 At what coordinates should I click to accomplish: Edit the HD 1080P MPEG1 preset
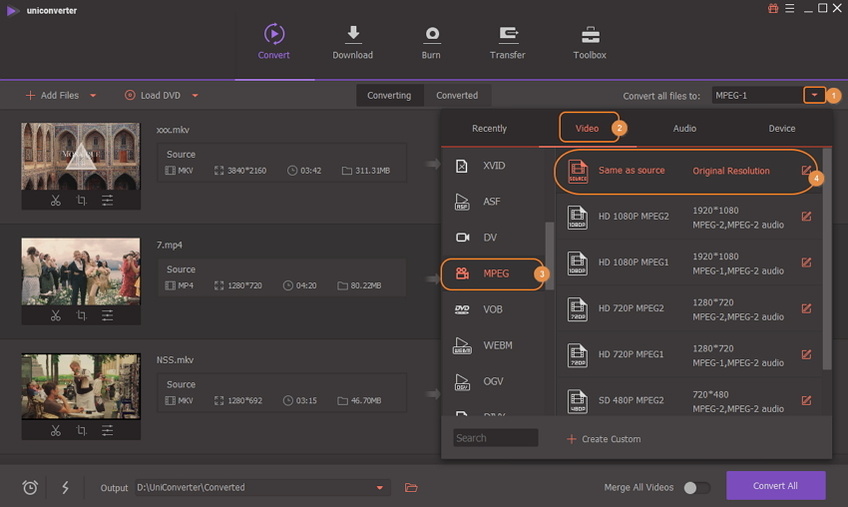[x=806, y=262]
